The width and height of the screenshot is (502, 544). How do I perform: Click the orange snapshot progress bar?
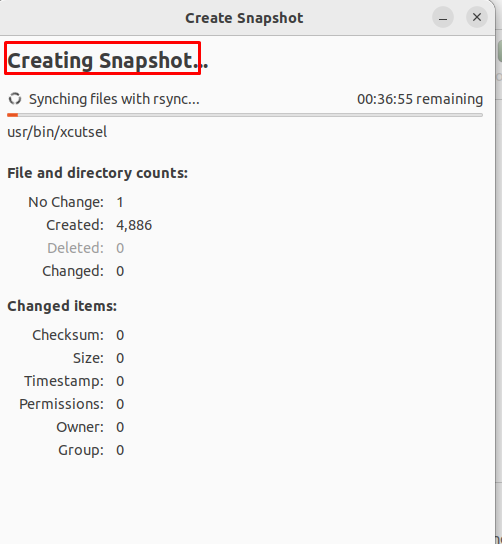click(x=245, y=115)
